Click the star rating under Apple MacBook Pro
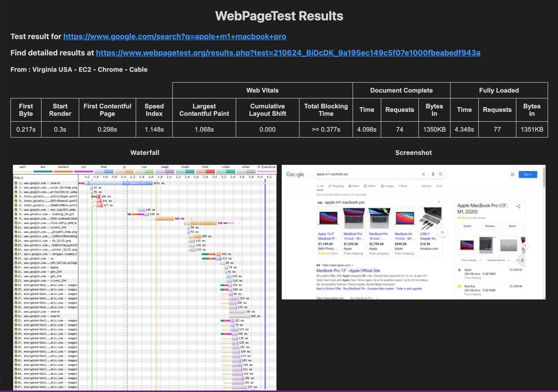Viewport: 558px width, 392px height. coord(464,218)
